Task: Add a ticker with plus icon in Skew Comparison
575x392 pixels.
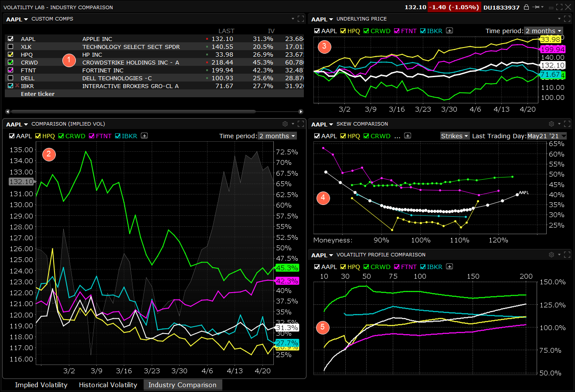Action: pyautogui.click(x=408, y=136)
